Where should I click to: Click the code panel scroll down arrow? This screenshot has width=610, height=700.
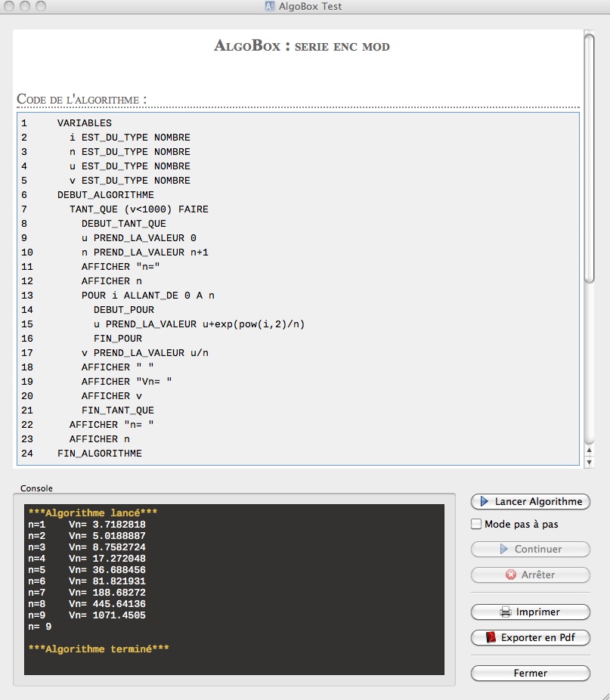[x=590, y=461]
